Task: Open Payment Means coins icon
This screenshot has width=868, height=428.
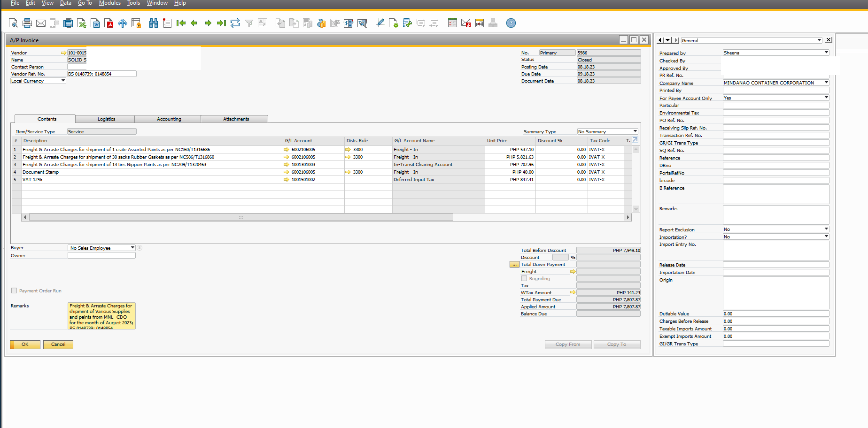Action: pos(321,23)
